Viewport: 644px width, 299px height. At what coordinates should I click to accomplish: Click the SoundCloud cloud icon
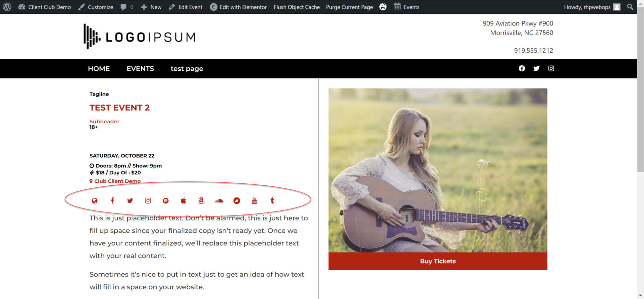click(219, 200)
